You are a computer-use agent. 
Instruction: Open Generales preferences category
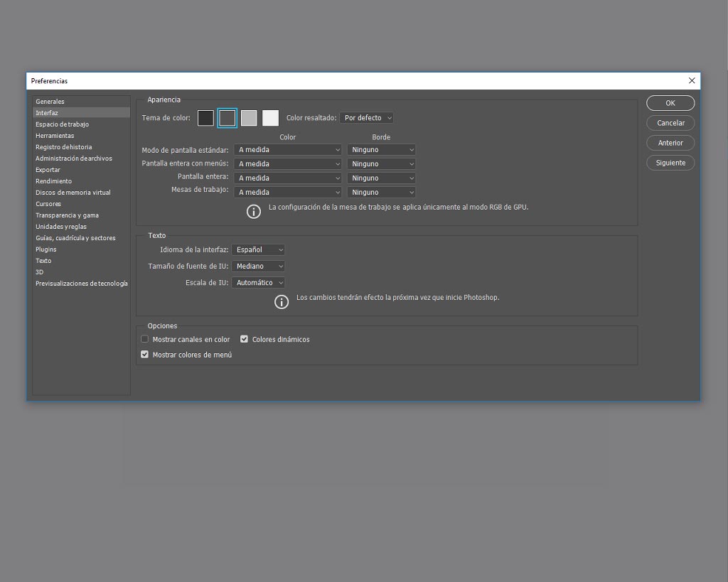pos(81,102)
